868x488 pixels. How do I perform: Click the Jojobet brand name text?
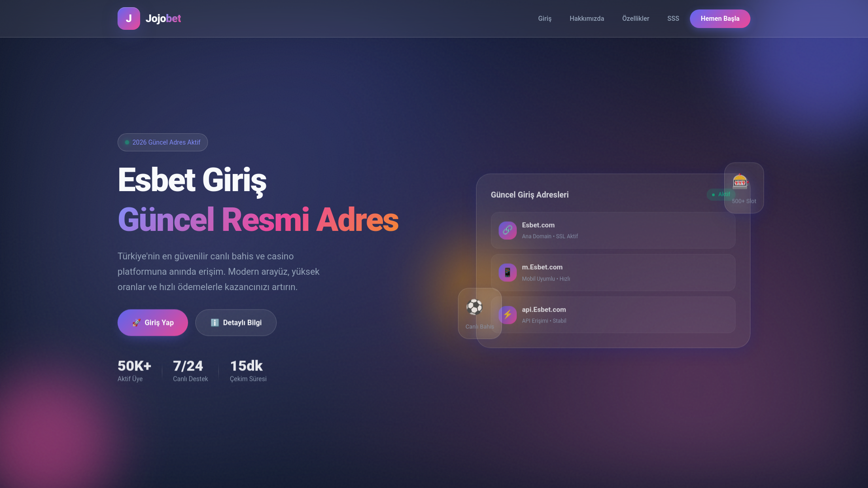163,19
